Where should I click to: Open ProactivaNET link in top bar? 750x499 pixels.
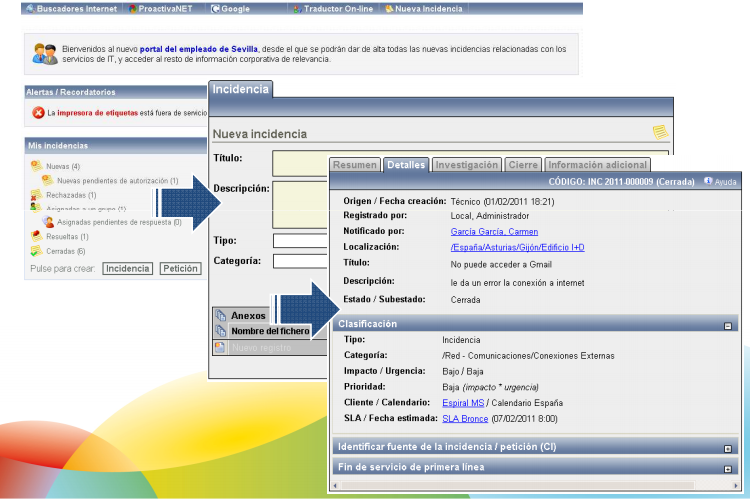pyautogui.click(x=165, y=9)
